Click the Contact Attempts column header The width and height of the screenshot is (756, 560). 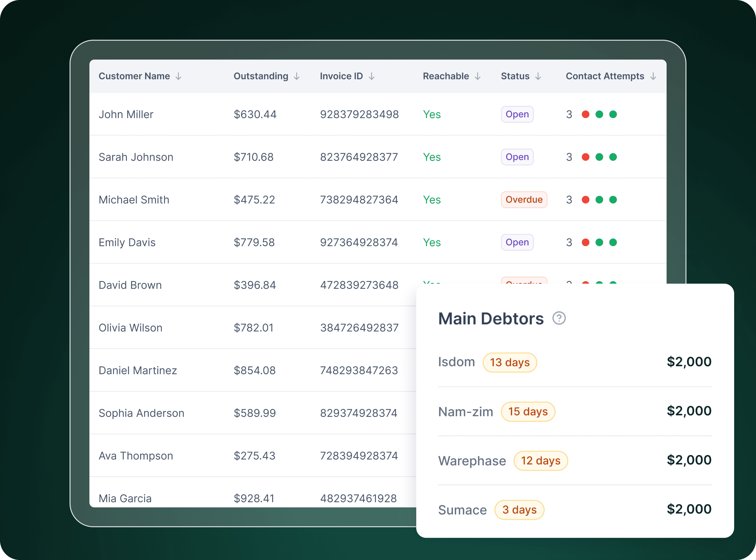[605, 76]
